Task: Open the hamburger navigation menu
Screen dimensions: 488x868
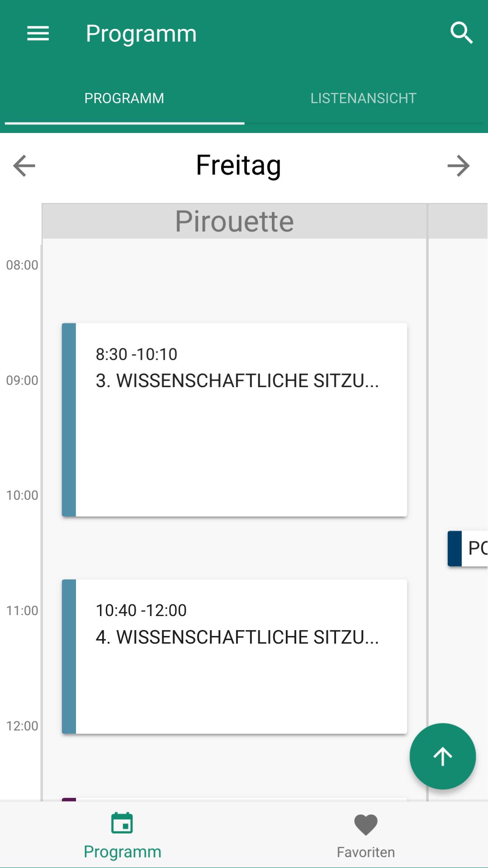Action: point(38,33)
